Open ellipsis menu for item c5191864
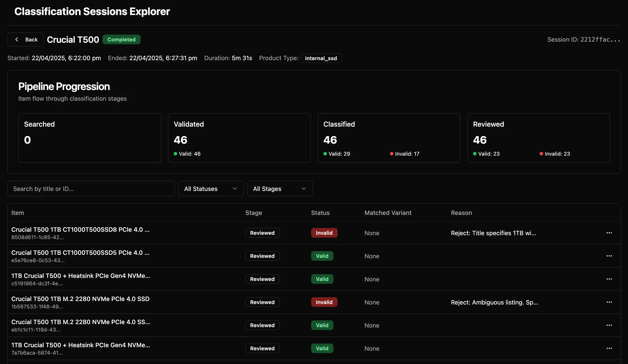Viewport: 628px width, 364px height. (x=609, y=279)
